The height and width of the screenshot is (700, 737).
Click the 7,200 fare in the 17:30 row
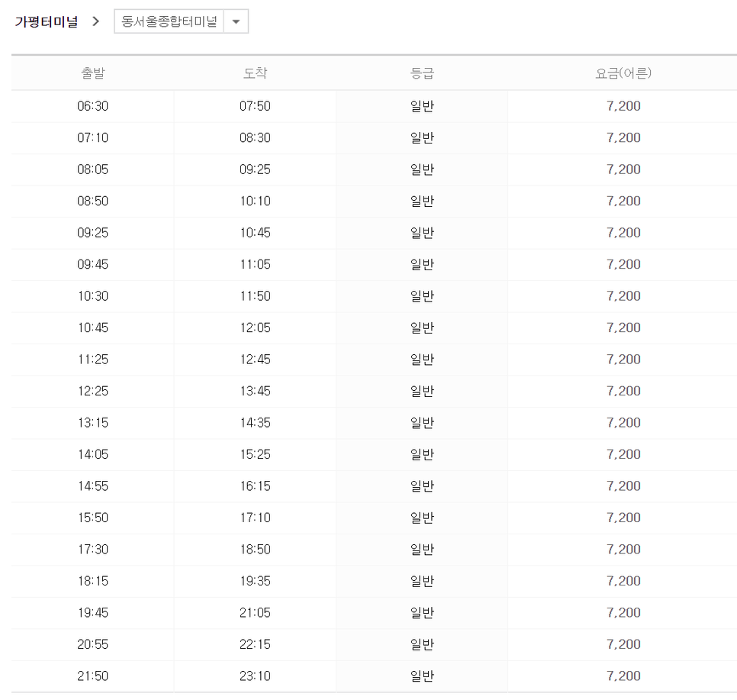(623, 550)
